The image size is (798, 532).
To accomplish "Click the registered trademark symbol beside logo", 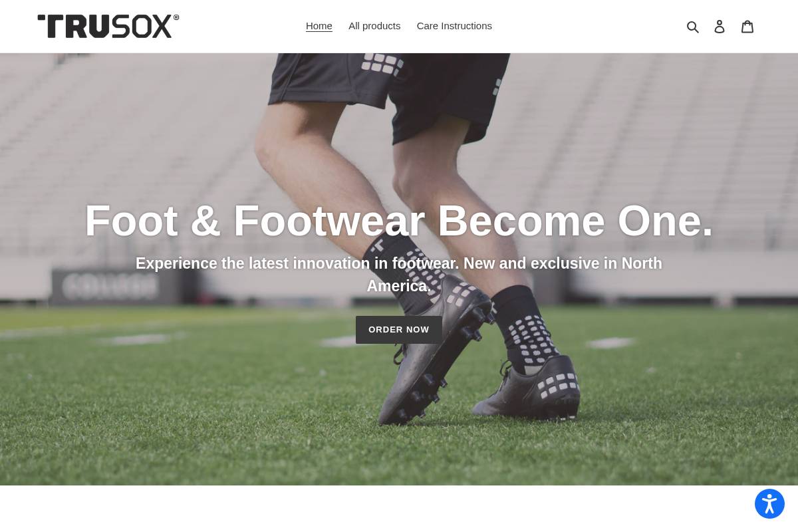I will 176,17.
